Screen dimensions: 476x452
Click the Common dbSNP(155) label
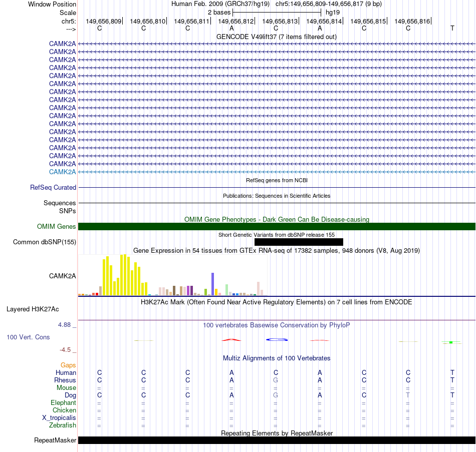point(45,242)
